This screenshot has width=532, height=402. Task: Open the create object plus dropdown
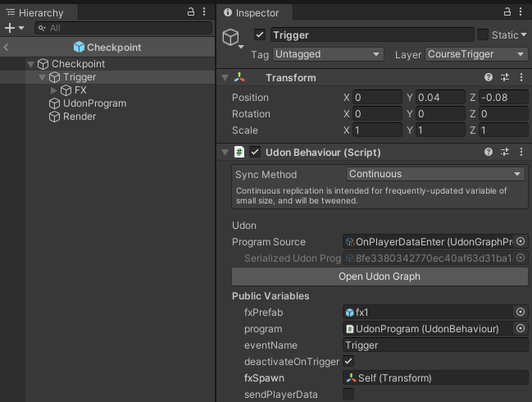14,28
